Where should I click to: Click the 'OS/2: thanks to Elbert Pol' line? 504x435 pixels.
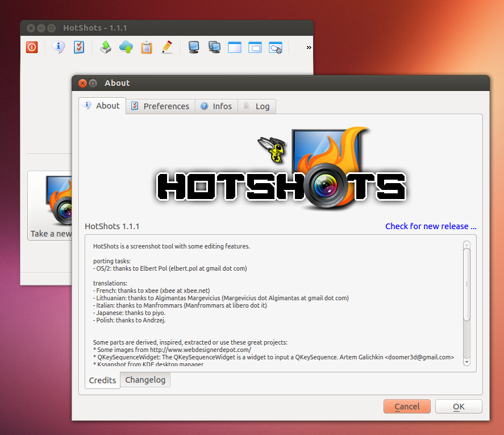[x=170, y=268]
